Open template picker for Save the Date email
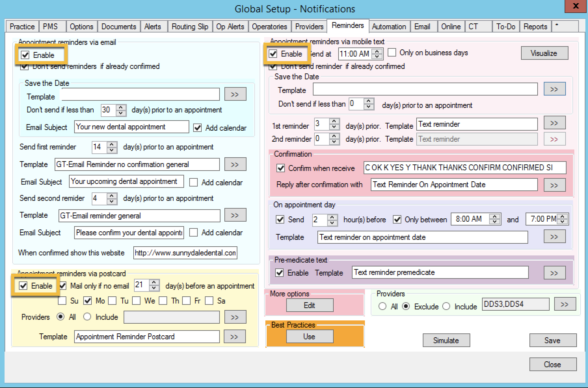Image resolution: width=588 pixels, height=388 pixels. click(x=235, y=94)
